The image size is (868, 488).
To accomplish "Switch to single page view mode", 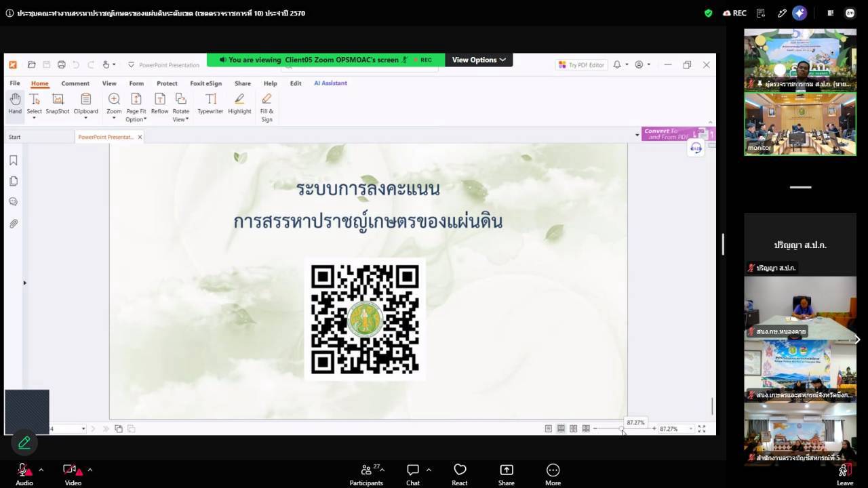I will tap(548, 428).
